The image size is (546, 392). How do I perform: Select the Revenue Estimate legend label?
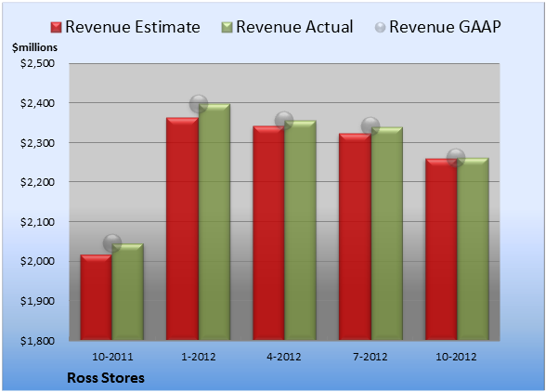coord(133,27)
